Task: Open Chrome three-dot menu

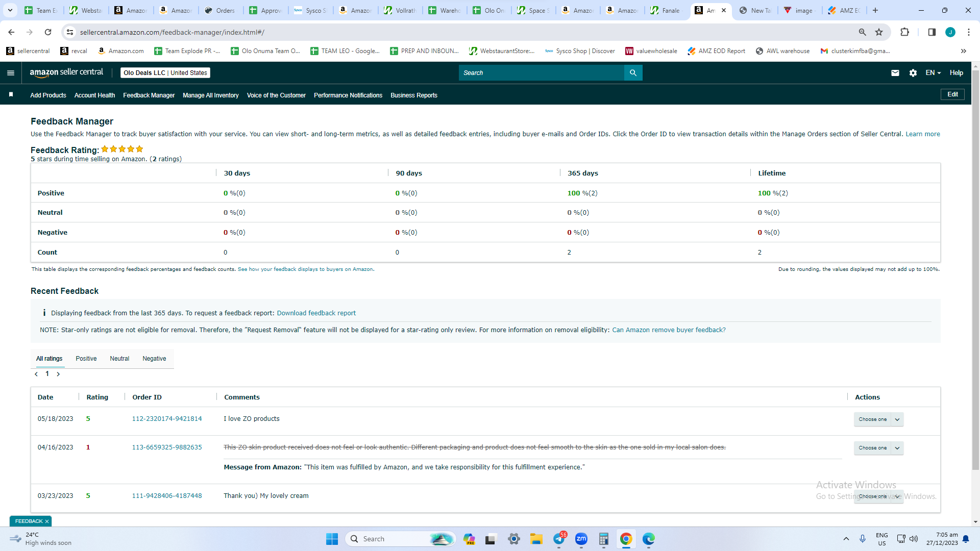Action: 969,32
